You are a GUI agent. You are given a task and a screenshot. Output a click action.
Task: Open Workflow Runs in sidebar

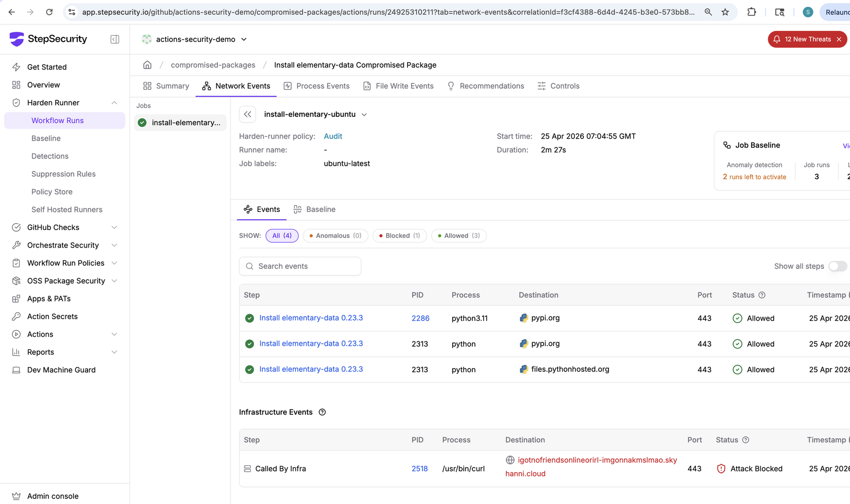pyautogui.click(x=65, y=121)
